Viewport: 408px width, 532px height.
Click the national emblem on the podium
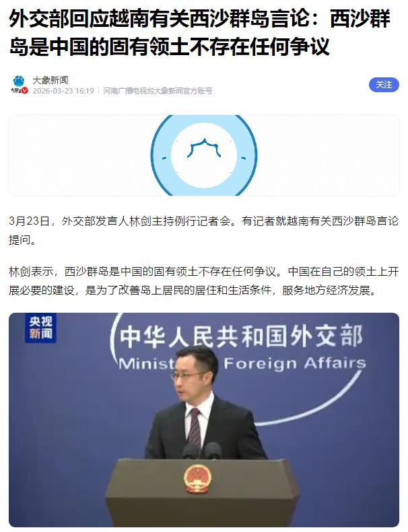pos(197,479)
